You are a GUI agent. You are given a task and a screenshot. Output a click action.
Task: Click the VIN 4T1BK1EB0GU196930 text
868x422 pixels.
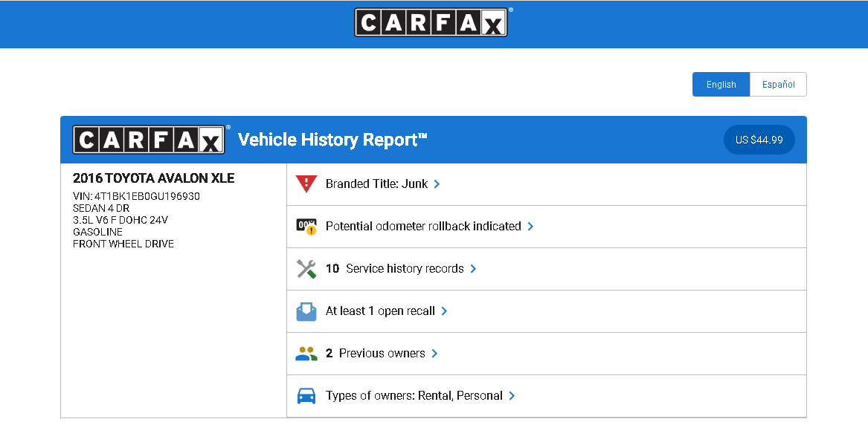click(x=136, y=196)
